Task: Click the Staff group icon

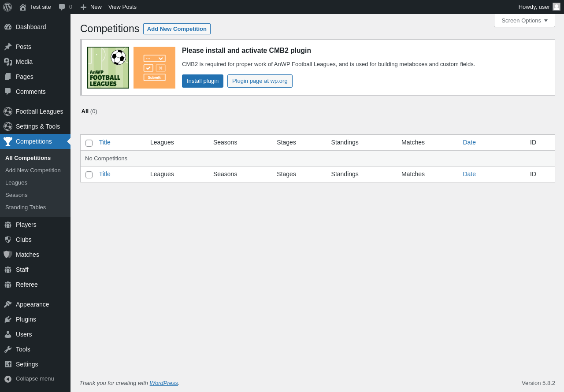Action: [8, 270]
